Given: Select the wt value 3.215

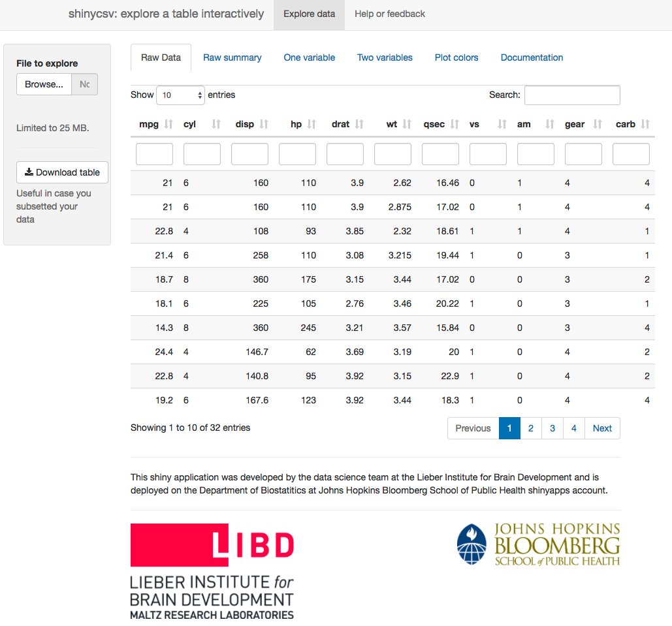Looking at the screenshot, I should [x=400, y=255].
